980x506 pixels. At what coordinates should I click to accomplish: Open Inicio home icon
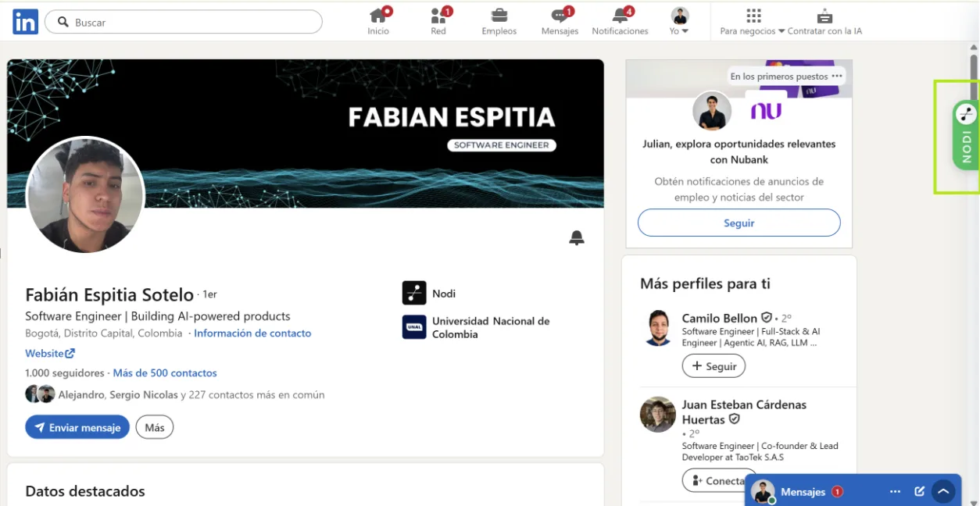(378, 21)
